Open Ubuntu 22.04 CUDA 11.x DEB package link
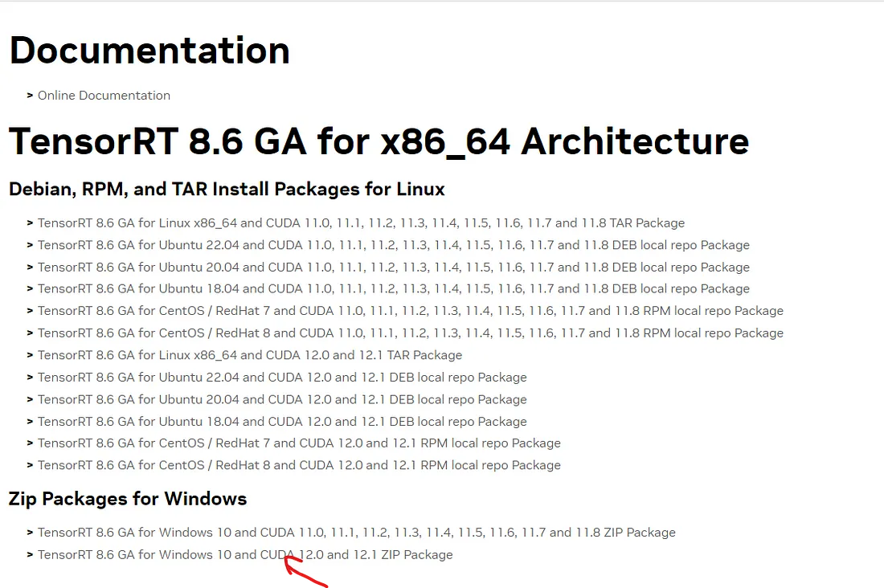 click(394, 245)
